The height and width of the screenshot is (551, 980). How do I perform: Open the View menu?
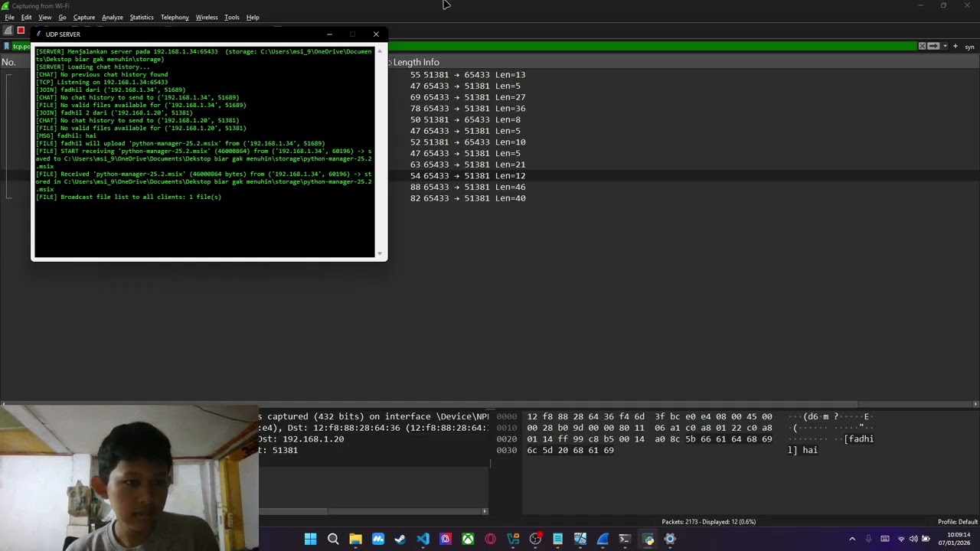(x=45, y=17)
